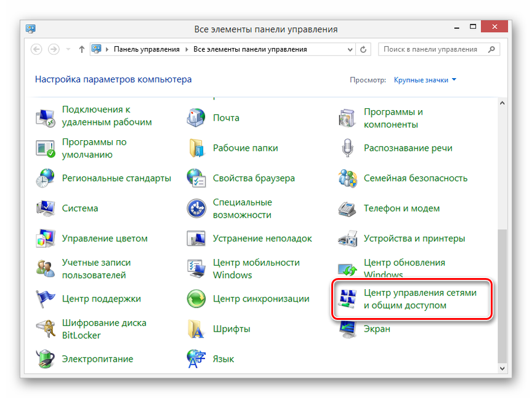This screenshot has width=532, height=398.
Task: Open the Шрифты link text
Action: click(232, 329)
